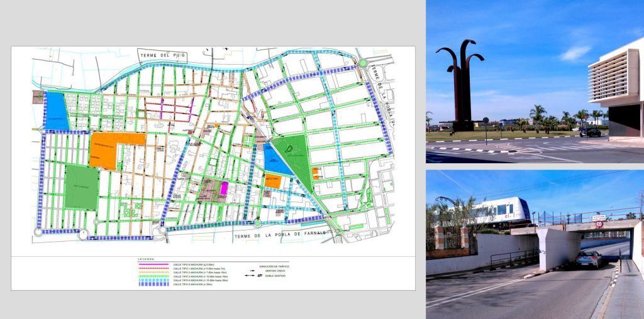Click the blue zone at map's left edge
The height and width of the screenshot is (319, 644).
click(x=57, y=111)
